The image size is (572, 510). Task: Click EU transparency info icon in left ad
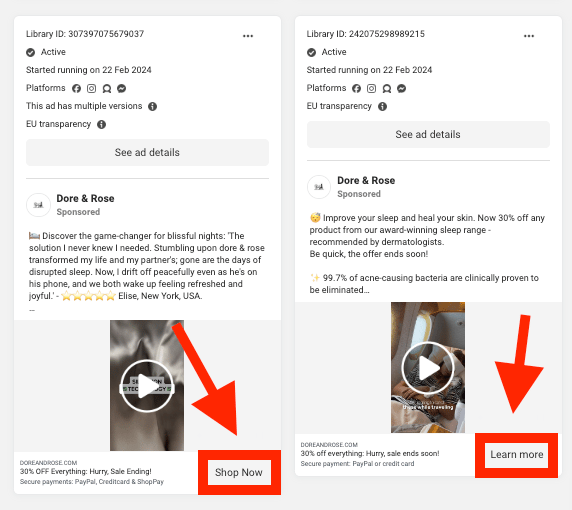tap(101, 124)
